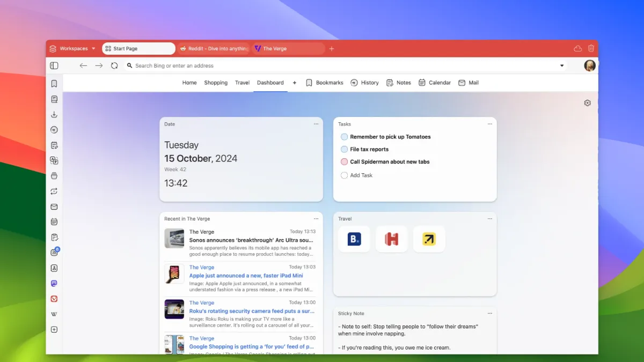Switch to the Reddit tab

214,48
